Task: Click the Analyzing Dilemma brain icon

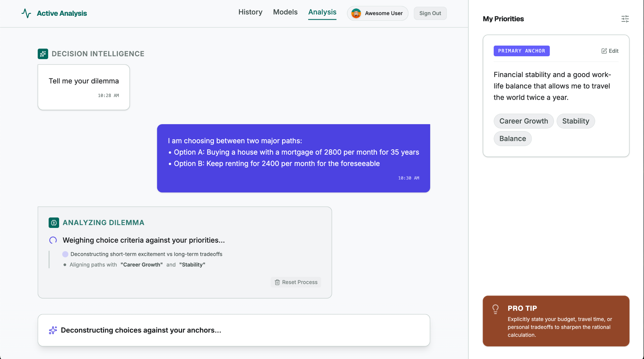Action: [x=54, y=223]
